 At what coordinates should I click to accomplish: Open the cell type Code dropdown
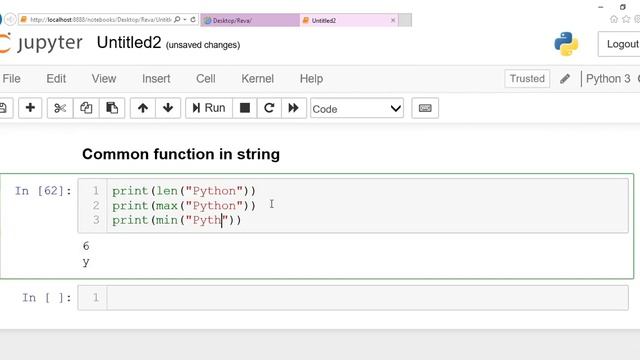(357, 109)
